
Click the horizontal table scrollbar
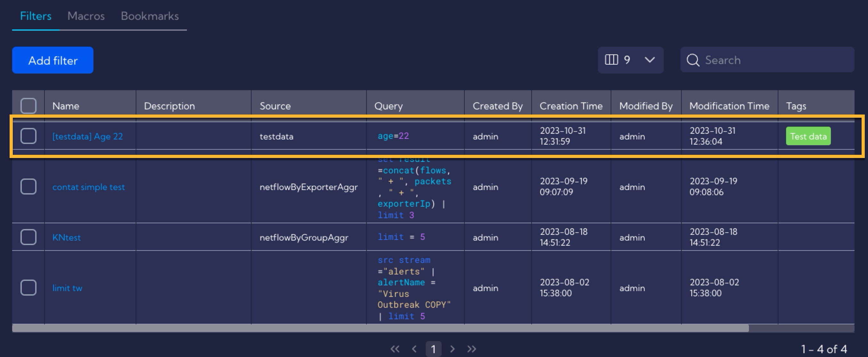(381, 329)
